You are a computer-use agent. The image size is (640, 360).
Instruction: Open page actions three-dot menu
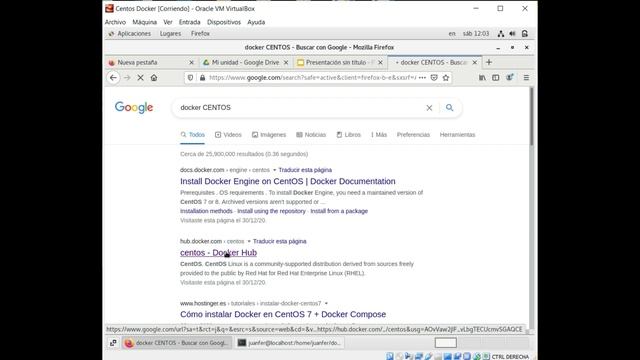pos(422,78)
